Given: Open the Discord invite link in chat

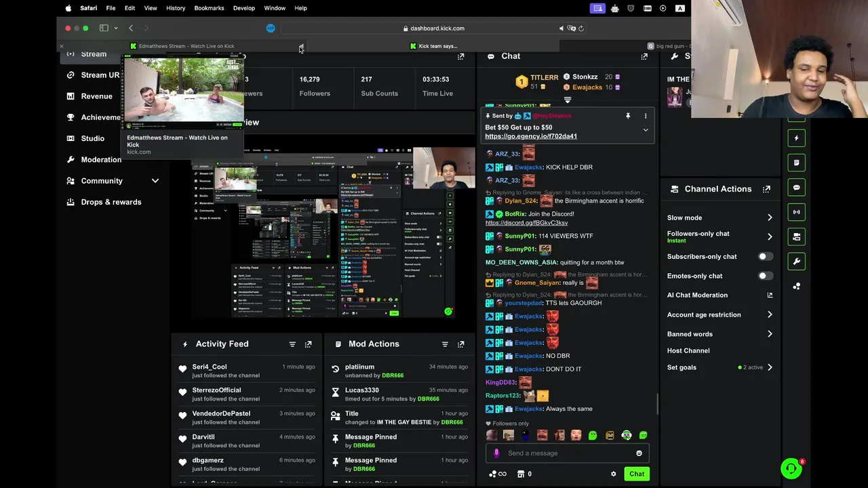Looking at the screenshot, I should pos(526,223).
